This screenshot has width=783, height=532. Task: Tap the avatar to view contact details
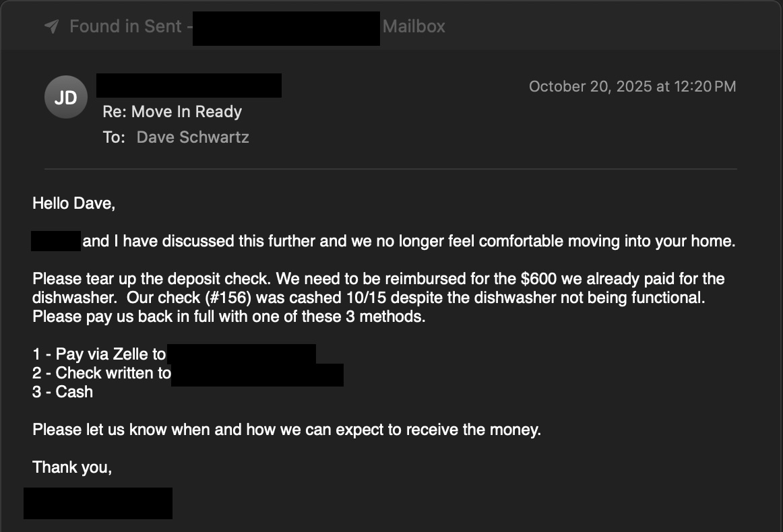click(65, 97)
